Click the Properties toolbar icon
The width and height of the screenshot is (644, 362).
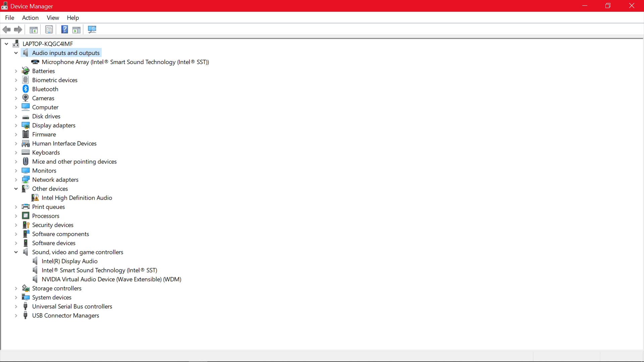(x=49, y=29)
